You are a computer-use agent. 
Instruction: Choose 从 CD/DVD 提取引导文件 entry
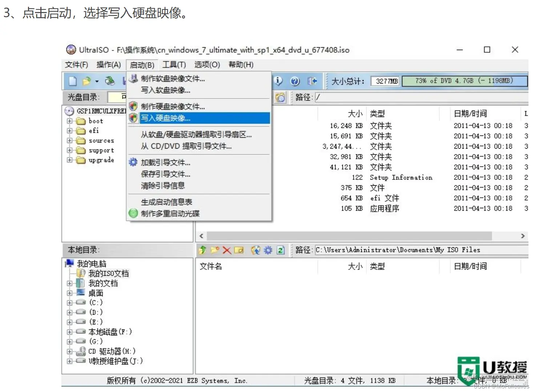tap(199, 146)
